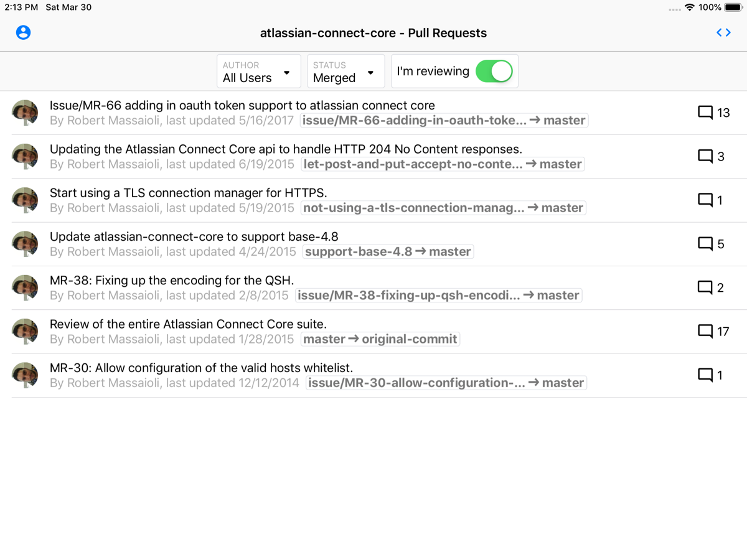Disable the I'm reviewing toggle

tap(495, 71)
